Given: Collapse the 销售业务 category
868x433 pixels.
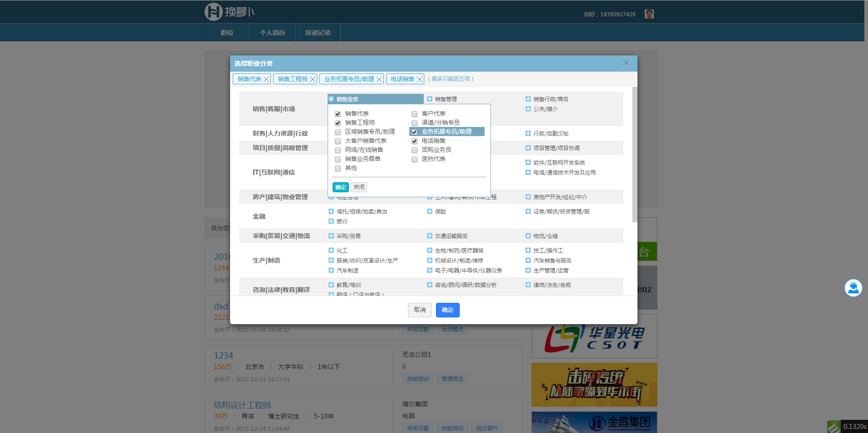Looking at the screenshot, I should pos(331,99).
